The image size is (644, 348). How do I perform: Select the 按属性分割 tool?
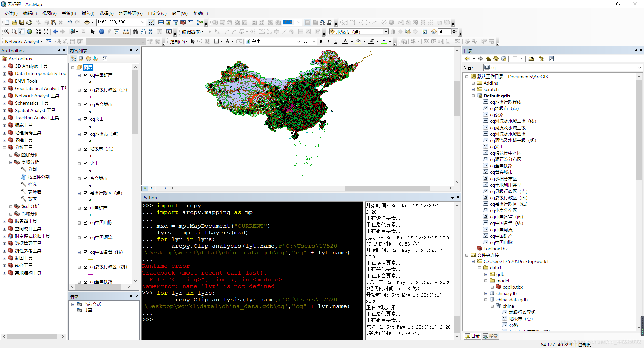tap(35, 177)
